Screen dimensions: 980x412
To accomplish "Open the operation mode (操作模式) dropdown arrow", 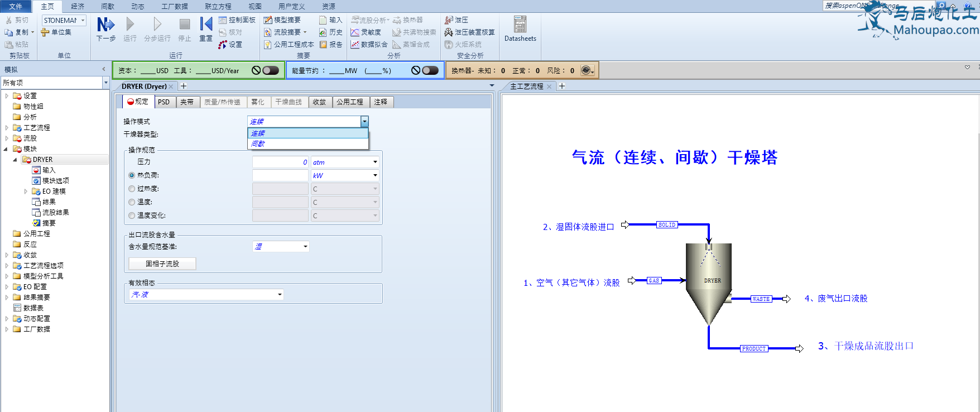I will click(364, 121).
